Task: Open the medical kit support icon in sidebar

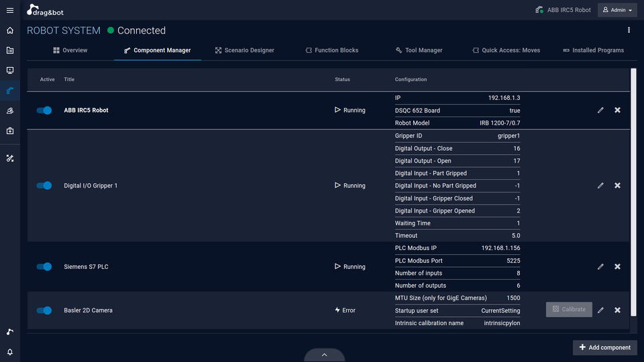Action: pos(10,131)
